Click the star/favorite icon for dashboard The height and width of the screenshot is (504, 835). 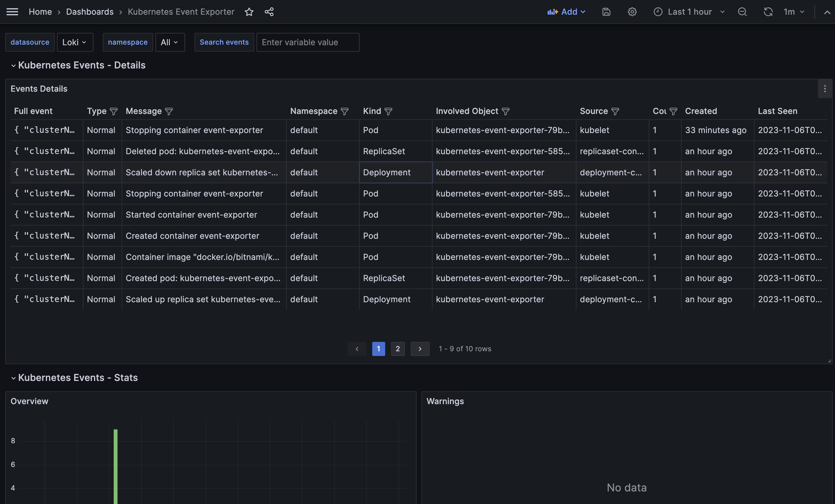249,12
